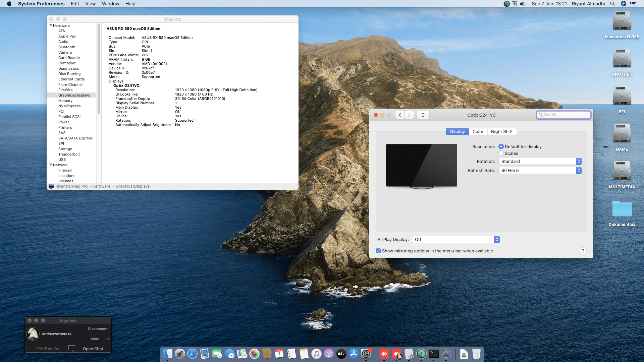This screenshot has width=644, height=362.
Task: Open Reminders from the dock
Action: point(291,354)
